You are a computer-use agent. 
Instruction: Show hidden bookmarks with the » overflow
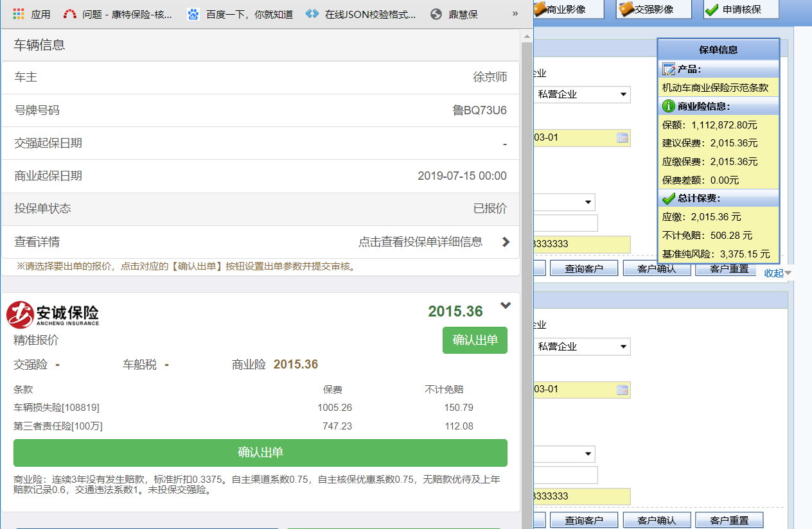(x=515, y=13)
